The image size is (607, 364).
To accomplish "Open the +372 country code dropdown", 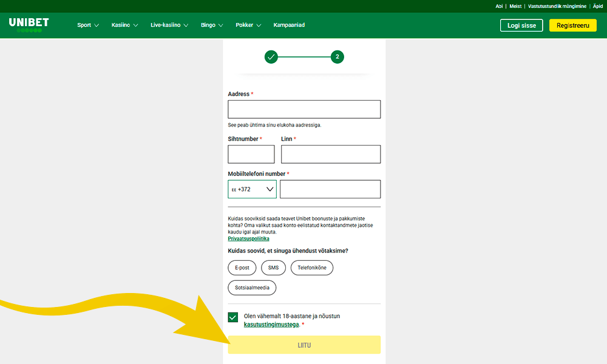I will click(x=252, y=189).
